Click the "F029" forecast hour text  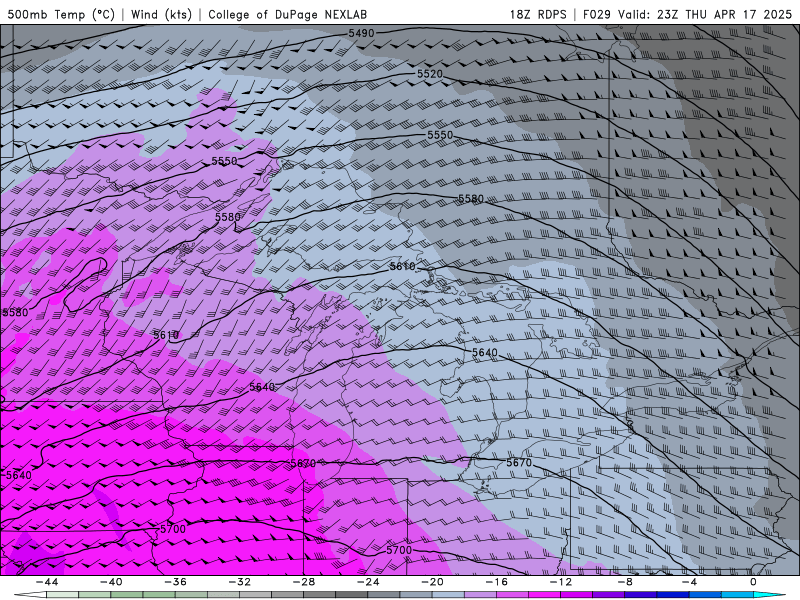pos(596,14)
